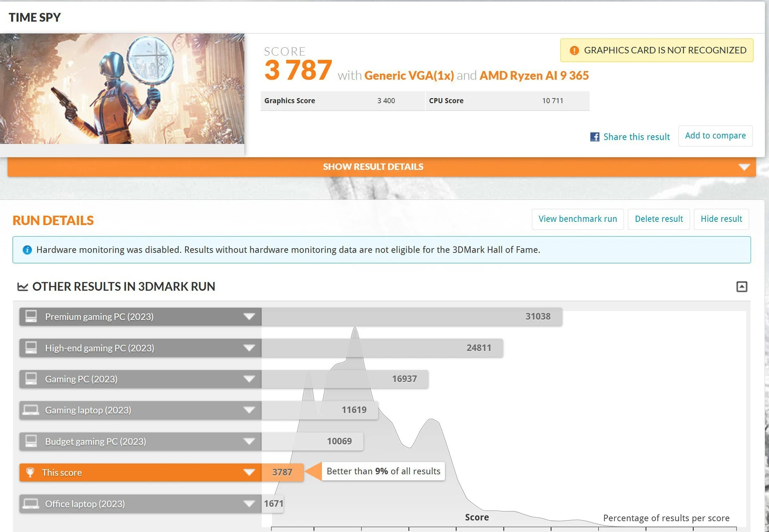Click the Score axis label on chart
The height and width of the screenshot is (532, 769).
pyautogui.click(x=477, y=517)
